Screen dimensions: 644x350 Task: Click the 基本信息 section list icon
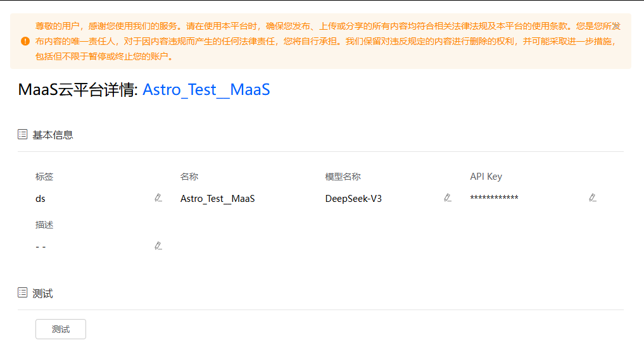[23, 134]
